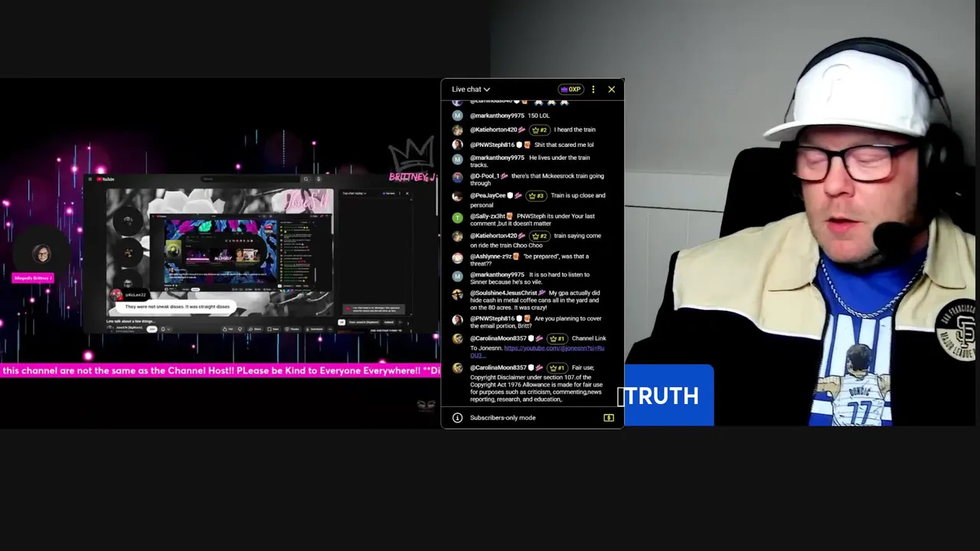Screen dimensions: 980x551
Task: Expand 'Top chat replay' dropdown in embedded video
Action: (x=354, y=193)
